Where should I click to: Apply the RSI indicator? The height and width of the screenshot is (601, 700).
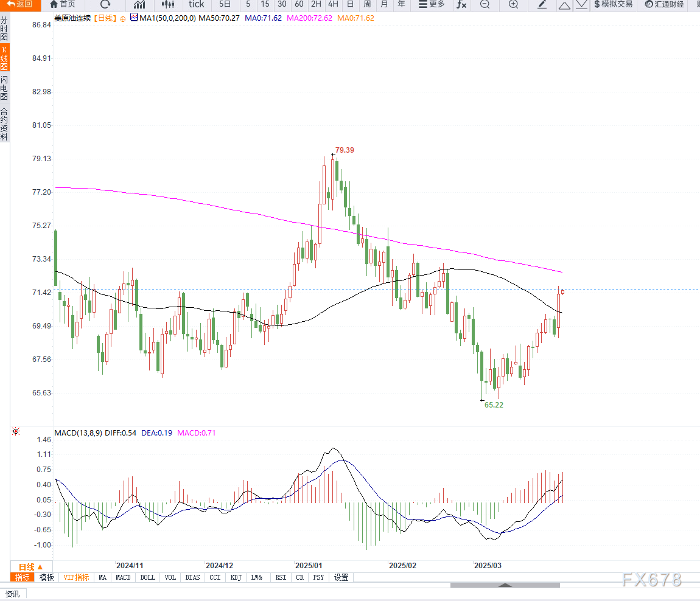[281, 577]
